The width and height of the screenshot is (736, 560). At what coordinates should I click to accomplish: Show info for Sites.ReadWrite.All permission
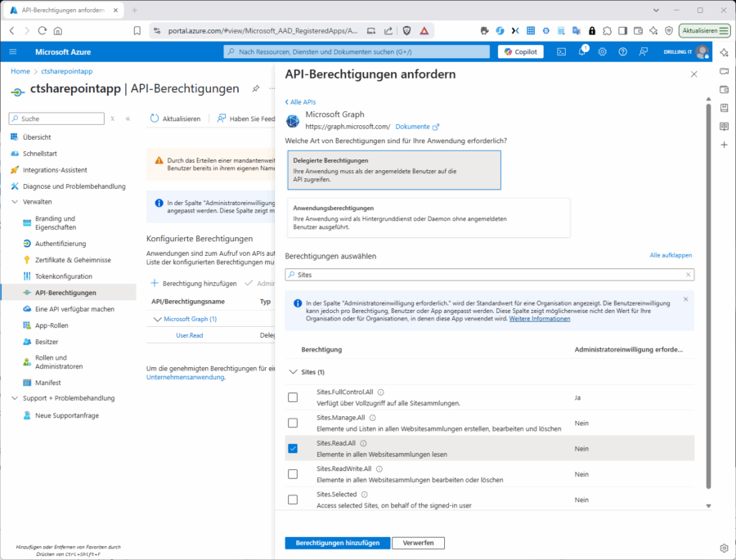pos(379,468)
